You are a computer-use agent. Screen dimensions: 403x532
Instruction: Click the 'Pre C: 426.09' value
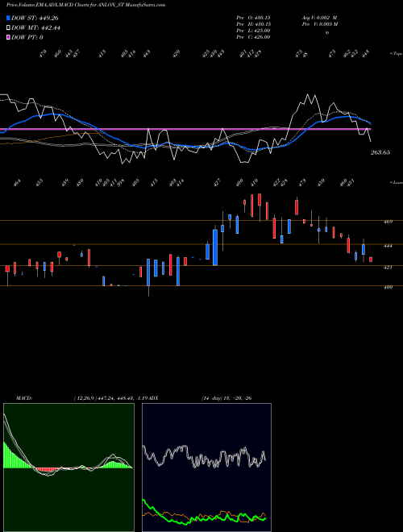coord(253,37)
